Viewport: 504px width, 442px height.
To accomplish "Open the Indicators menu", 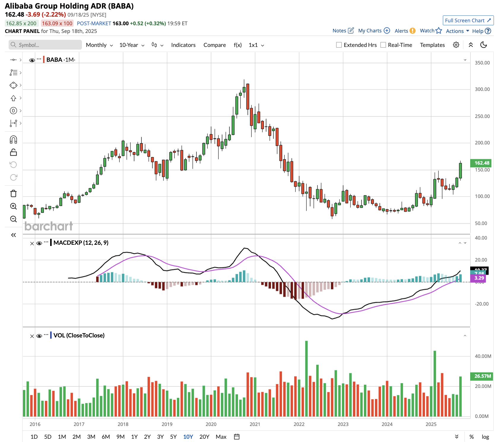I will click(183, 45).
